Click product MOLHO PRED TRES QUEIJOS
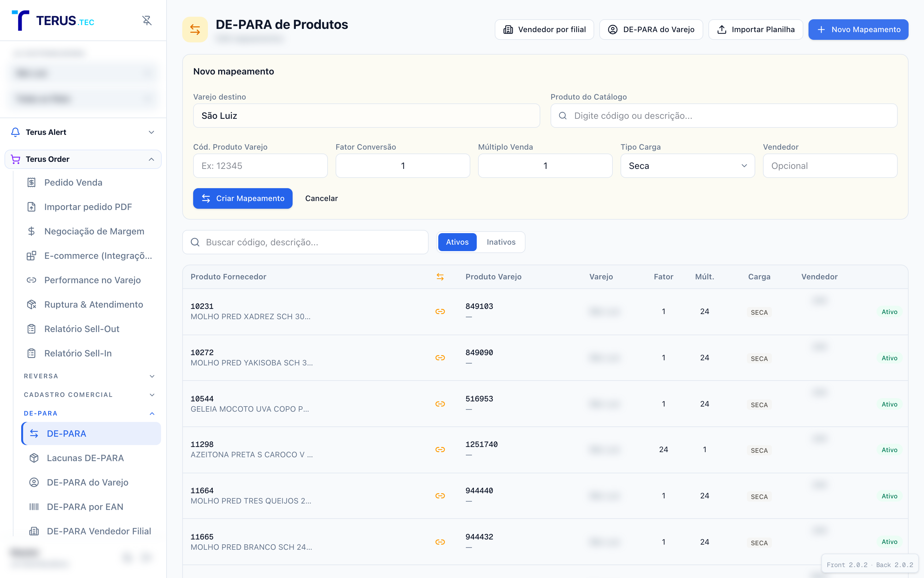The height and width of the screenshot is (578, 924). pos(251,501)
